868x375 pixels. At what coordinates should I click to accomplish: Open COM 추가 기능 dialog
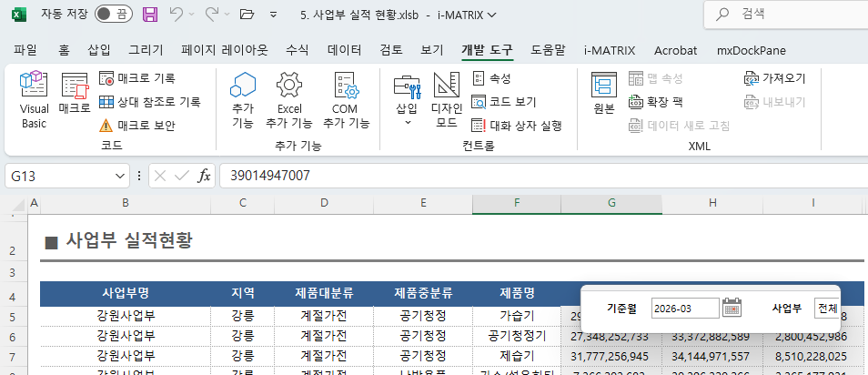click(347, 100)
